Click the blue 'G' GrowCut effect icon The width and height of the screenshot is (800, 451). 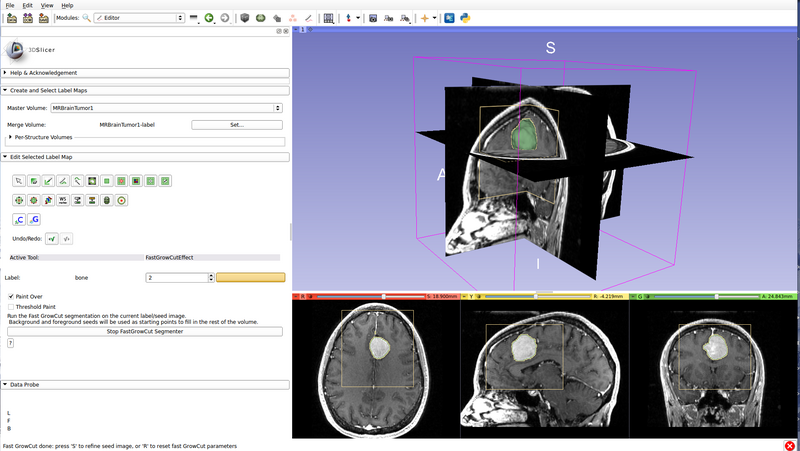point(34,219)
